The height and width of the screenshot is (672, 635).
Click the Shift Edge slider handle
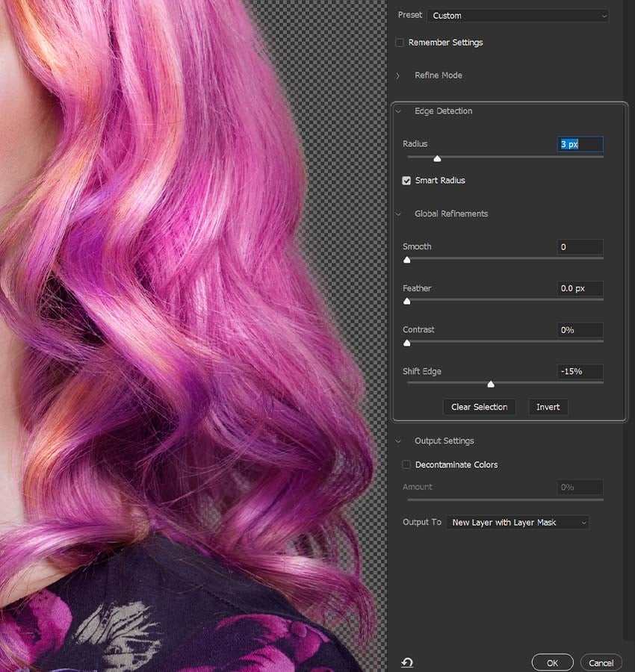(x=491, y=383)
